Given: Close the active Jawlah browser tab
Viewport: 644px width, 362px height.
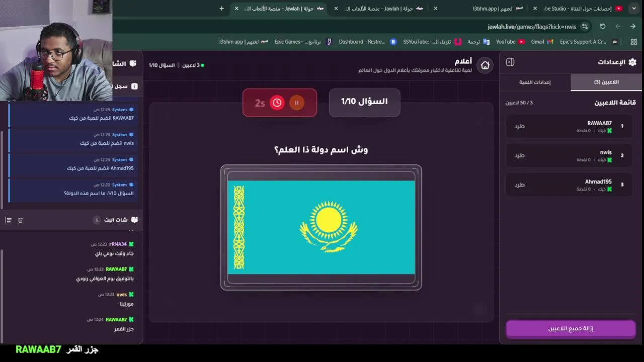Looking at the screenshot, I should point(236,9).
